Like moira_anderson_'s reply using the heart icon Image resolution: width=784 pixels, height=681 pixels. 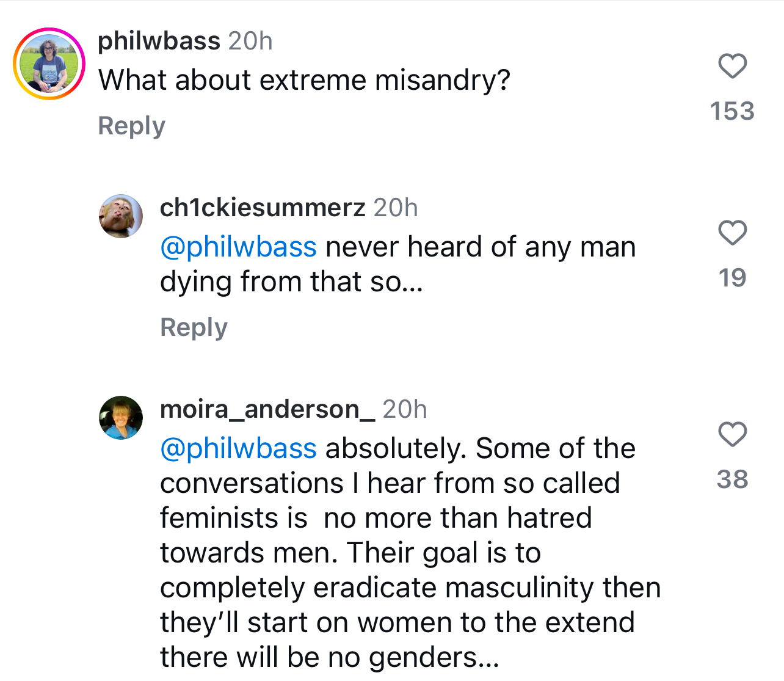[732, 434]
